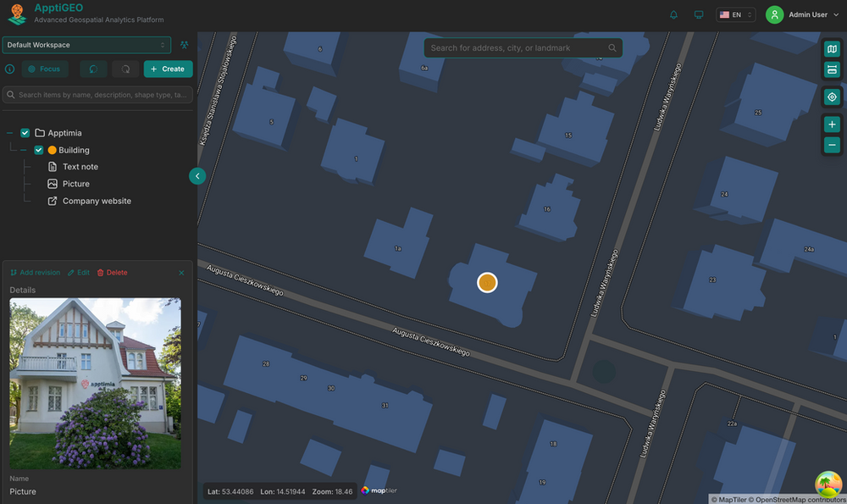Click the Advanced Geospatial Analytics Platform subtitle
This screenshot has height=504, width=847.
pos(99,20)
